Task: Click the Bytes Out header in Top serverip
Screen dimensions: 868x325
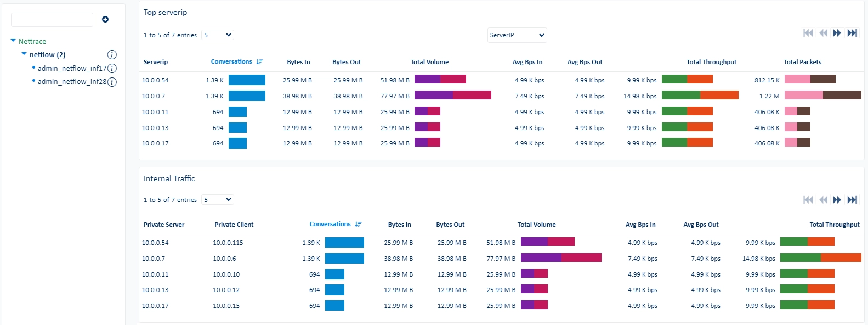Action: [347, 62]
